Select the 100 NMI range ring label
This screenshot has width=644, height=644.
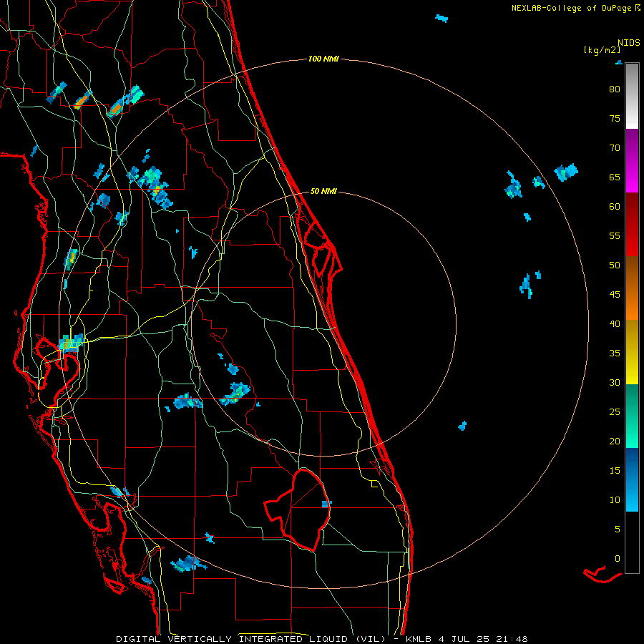323,59
